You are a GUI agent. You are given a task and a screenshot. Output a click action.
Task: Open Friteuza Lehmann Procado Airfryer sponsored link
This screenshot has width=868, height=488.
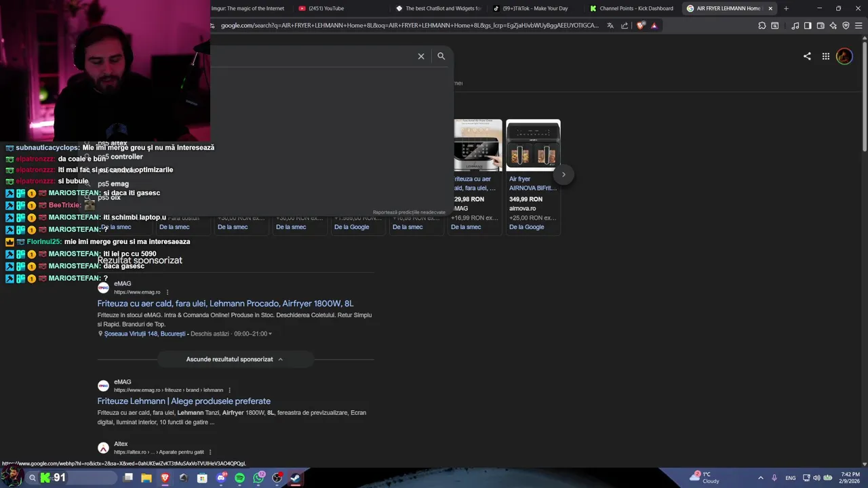225,304
